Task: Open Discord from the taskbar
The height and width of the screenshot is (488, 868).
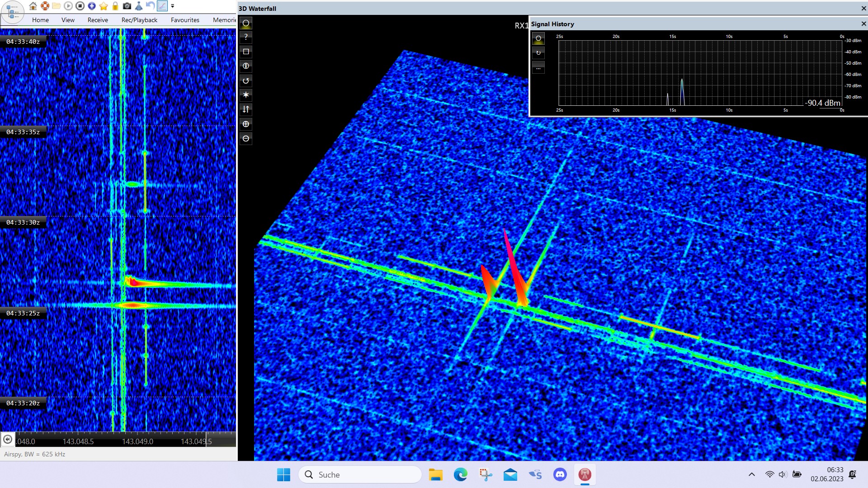Action: (560, 475)
